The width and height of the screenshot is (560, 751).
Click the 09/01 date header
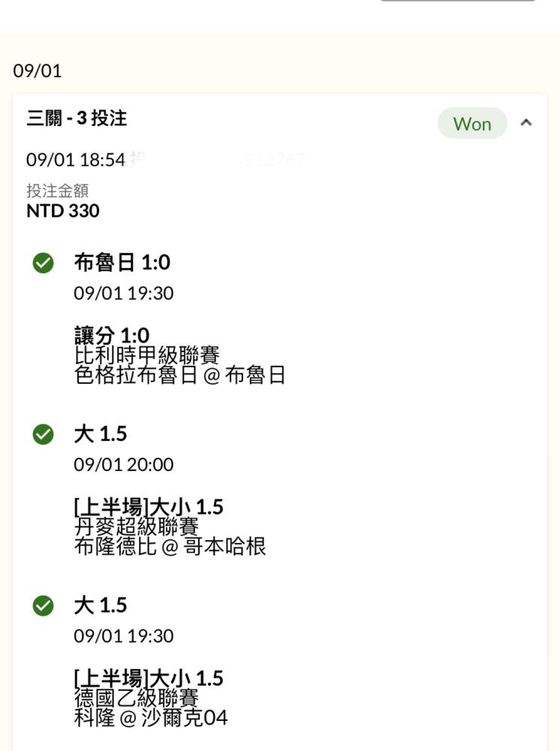point(38,71)
